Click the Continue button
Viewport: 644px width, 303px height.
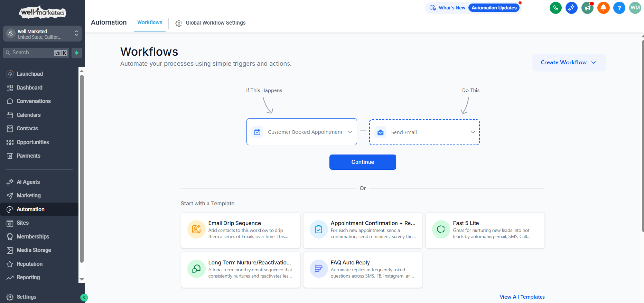pyautogui.click(x=363, y=162)
